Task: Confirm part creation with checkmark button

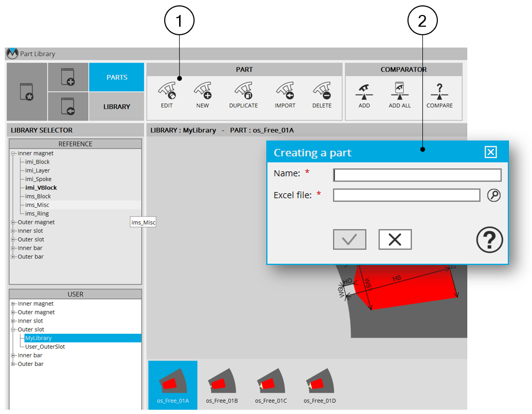Action: [350, 240]
